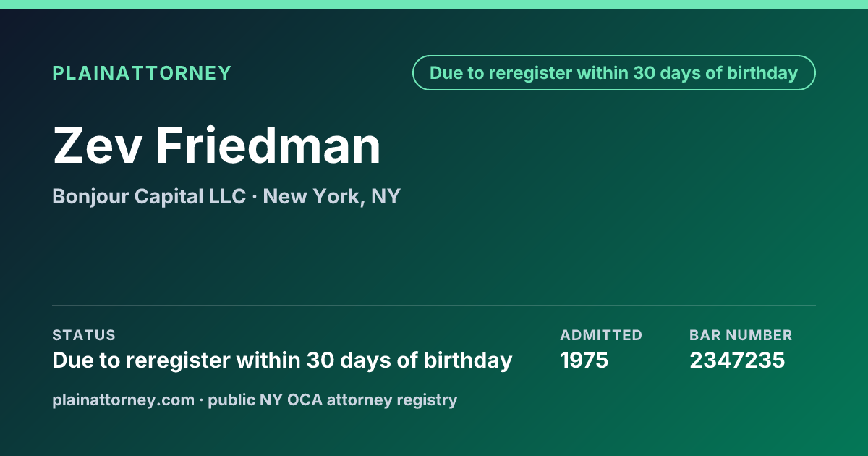Click the Zev Friedman name heading
Viewport: 868px width, 456px height.
point(216,145)
